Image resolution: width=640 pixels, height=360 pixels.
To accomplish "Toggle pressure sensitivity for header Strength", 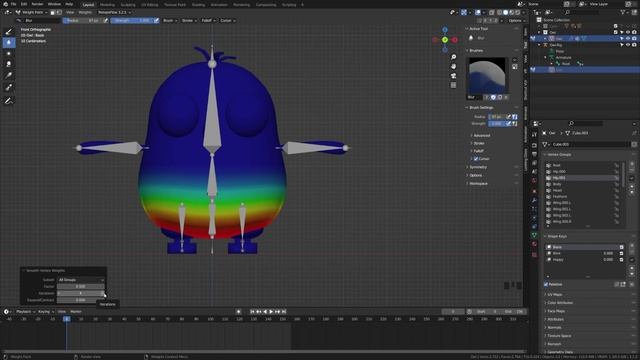I will [156, 20].
